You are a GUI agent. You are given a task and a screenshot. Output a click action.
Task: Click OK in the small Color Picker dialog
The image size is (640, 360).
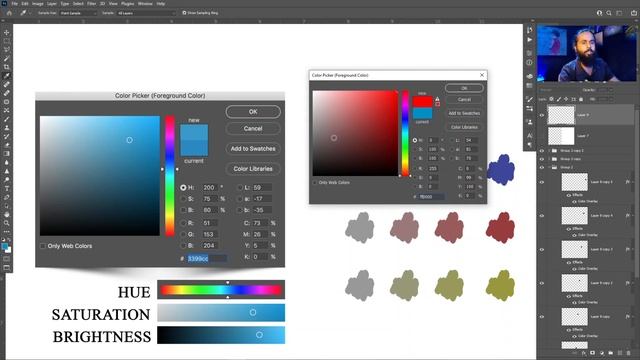464,88
